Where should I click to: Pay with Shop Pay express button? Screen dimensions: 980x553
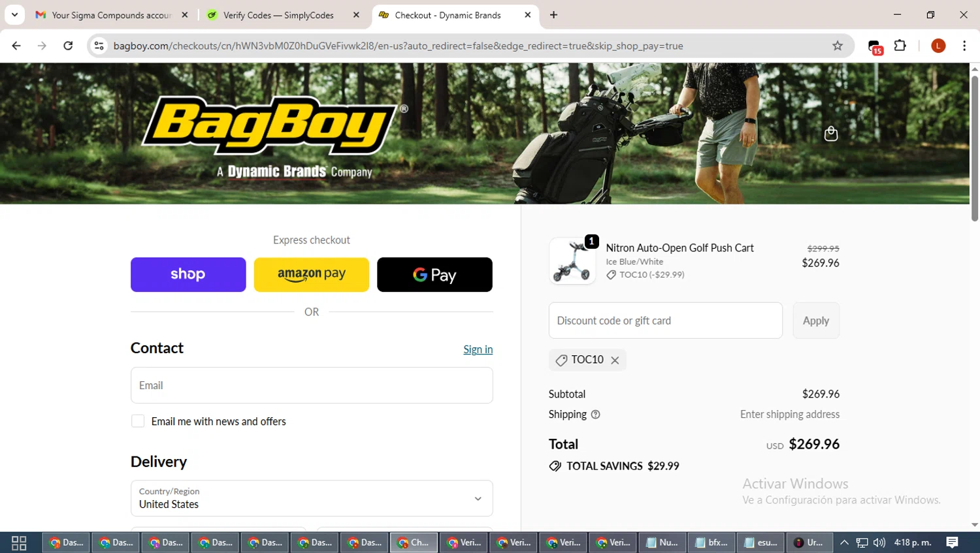pos(188,274)
